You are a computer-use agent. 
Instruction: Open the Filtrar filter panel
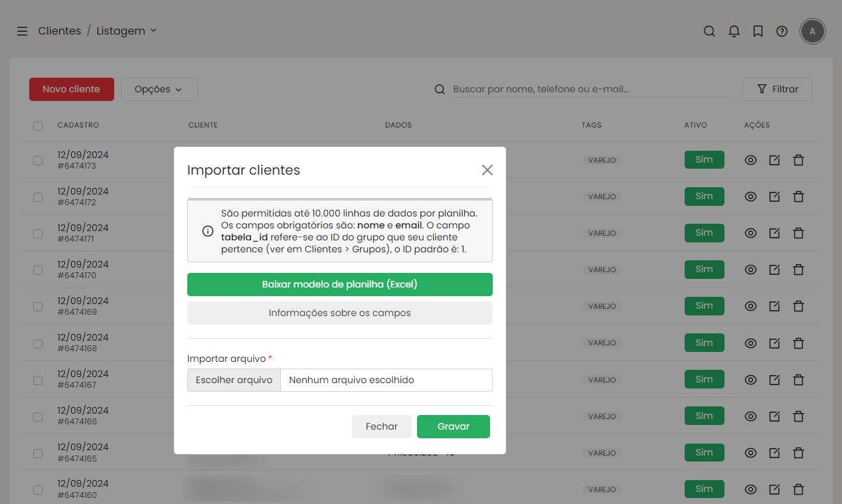[x=777, y=89]
